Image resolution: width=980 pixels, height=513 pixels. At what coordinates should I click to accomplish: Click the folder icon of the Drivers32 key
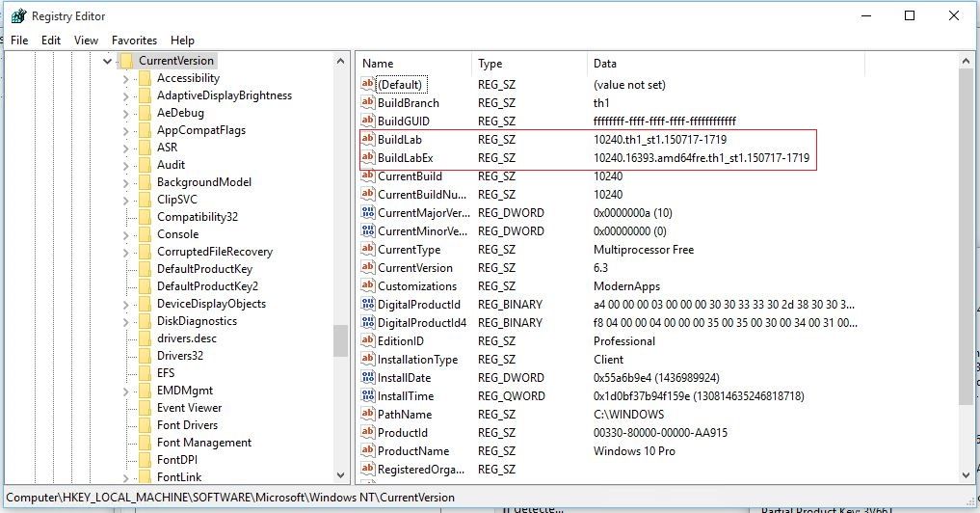145,356
